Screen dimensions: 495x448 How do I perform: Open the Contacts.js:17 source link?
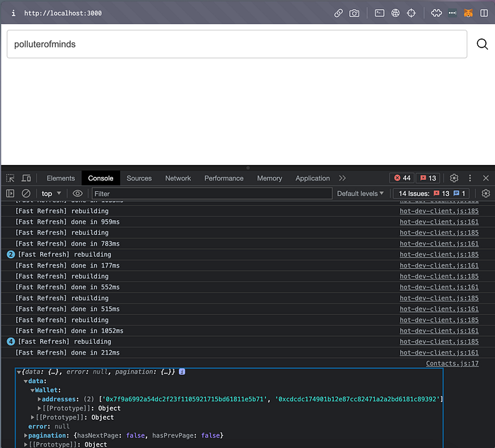[x=452, y=363]
